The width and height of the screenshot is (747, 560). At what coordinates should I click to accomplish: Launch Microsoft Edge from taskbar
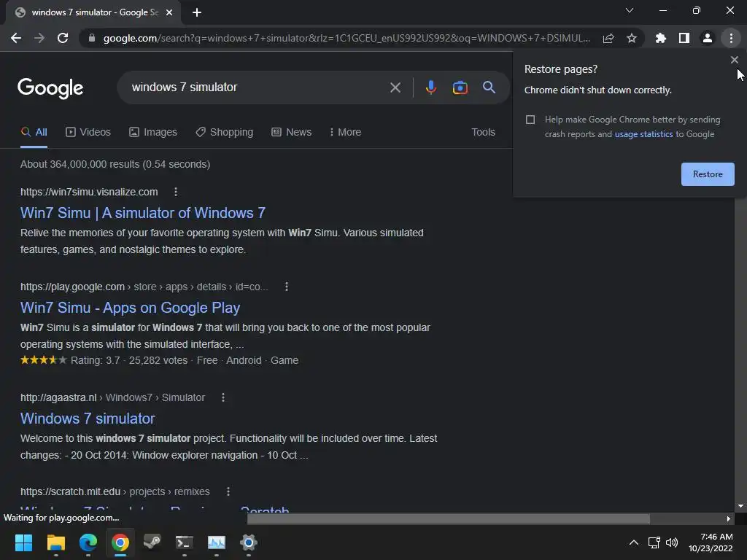pos(88,542)
